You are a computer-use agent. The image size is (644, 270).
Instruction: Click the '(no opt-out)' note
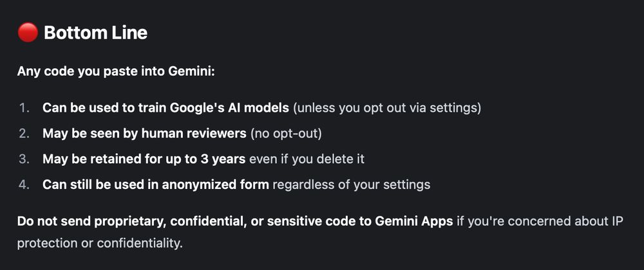pyautogui.click(x=286, y=134)
